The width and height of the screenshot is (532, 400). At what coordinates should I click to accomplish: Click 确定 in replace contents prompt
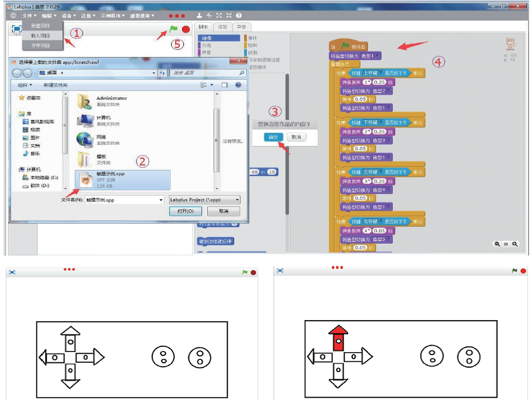pos(273,137)
